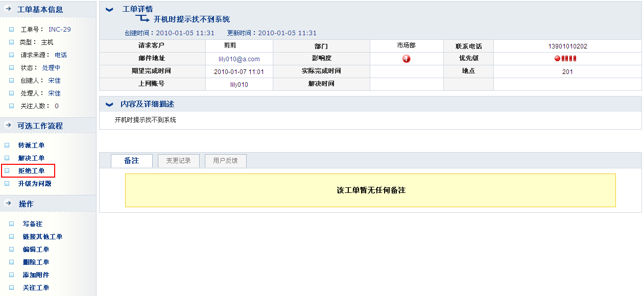
Task: Click 宋佳 next to 创建人
Action: (55, 81)
